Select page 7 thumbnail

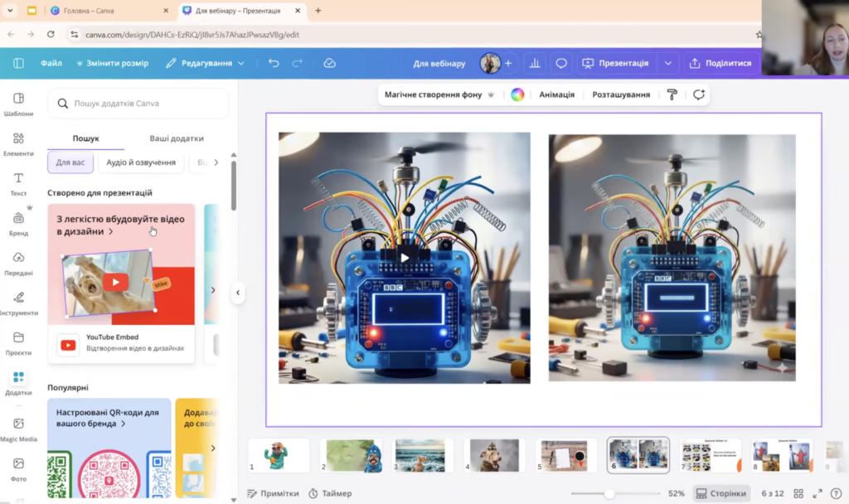[x=710, y=455]
